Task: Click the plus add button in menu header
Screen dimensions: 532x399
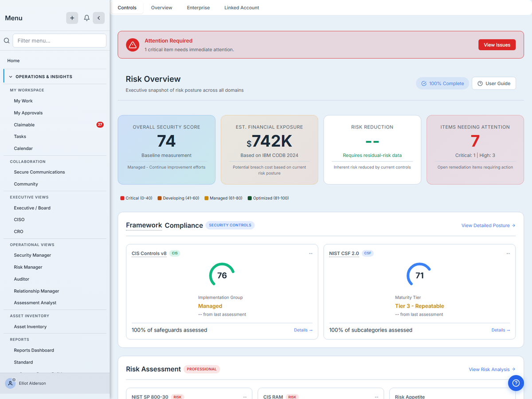Action: click(72, 18)
